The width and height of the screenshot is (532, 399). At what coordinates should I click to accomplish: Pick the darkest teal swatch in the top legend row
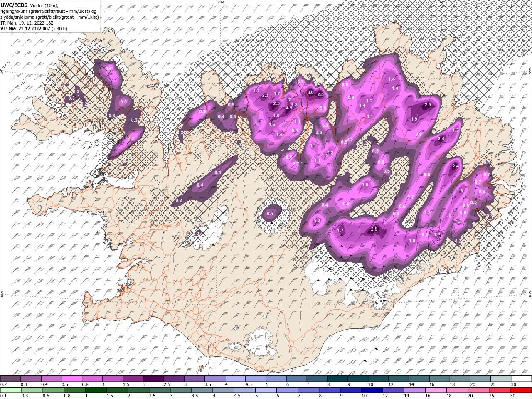pyautogui.click(x=337, y=379)
